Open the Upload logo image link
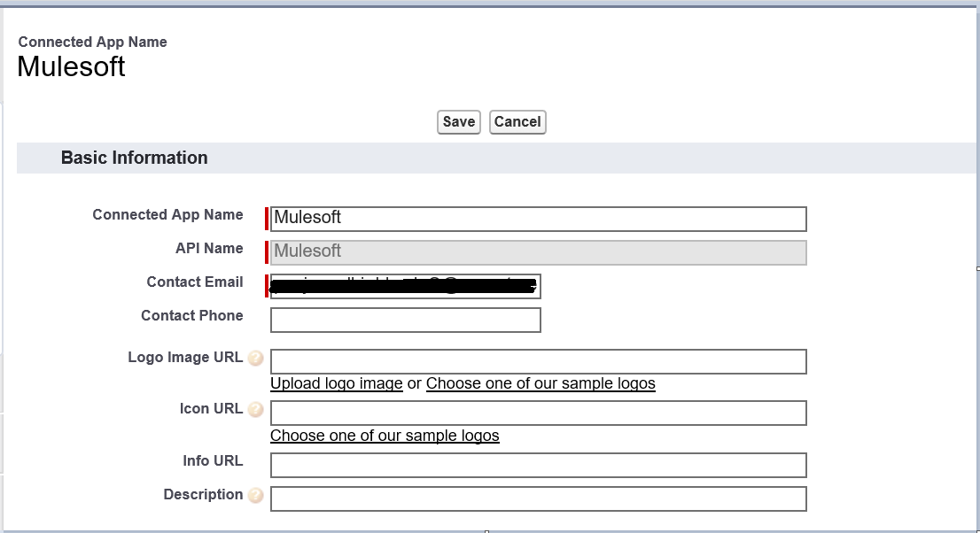The image size is (980, 533). tap(336, 383)
